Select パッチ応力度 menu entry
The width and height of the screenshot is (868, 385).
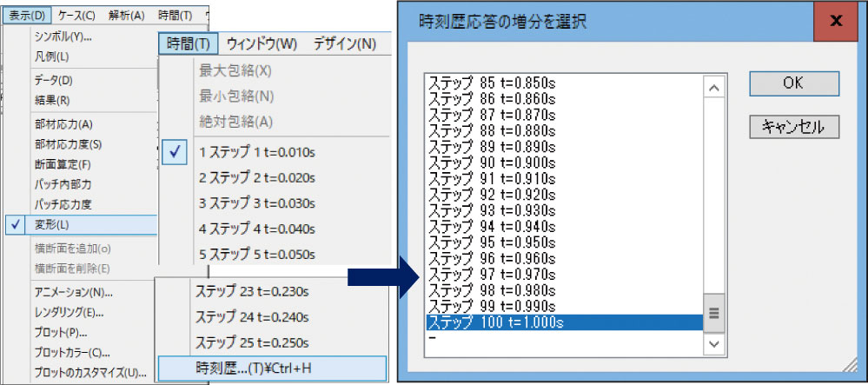63,204
